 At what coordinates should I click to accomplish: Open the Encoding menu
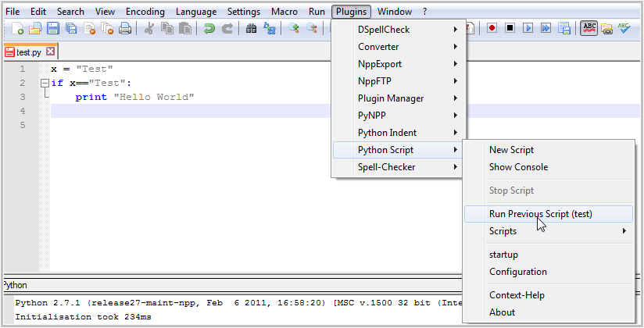[x=145, y=12]
